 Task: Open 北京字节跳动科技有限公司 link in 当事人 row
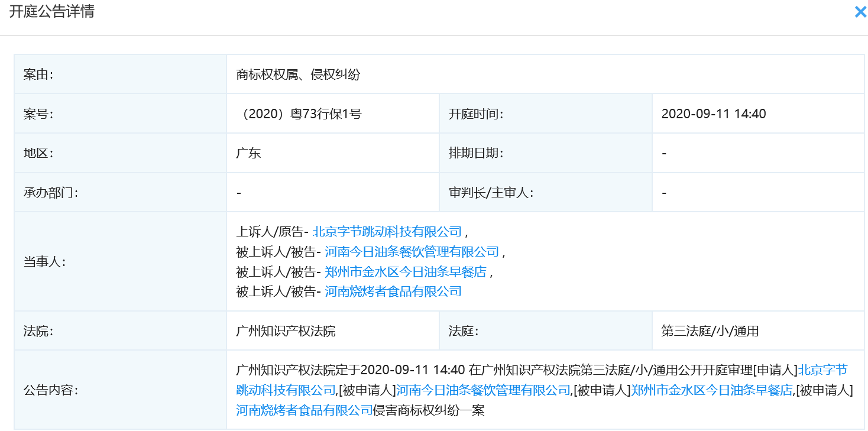click(x=386, y=232)
